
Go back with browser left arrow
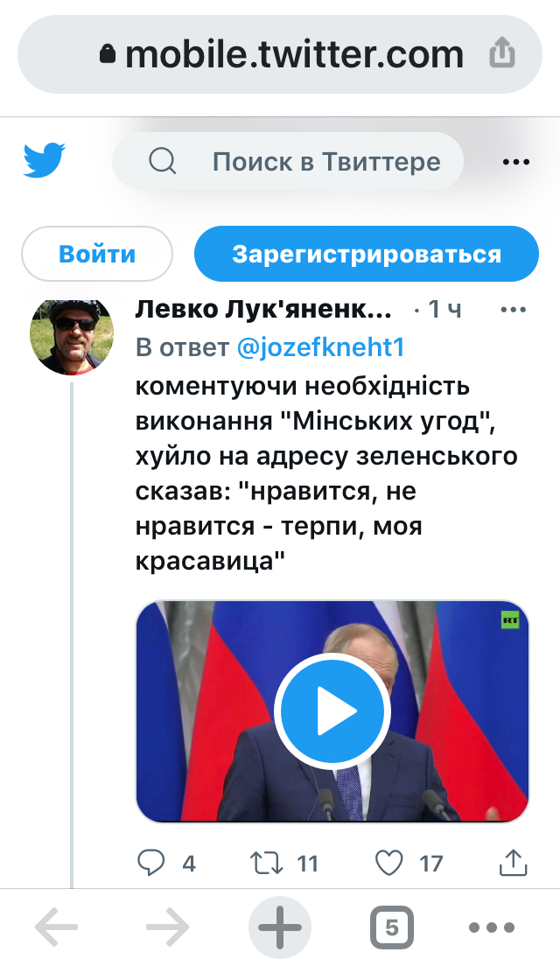click(x=56, y=927)
